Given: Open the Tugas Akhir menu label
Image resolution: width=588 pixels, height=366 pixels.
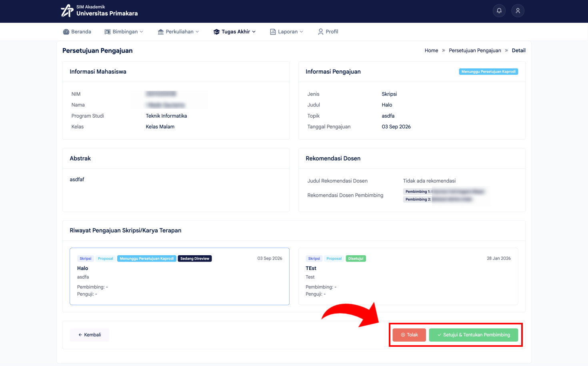Looking at the screenshot, I should coord(236,32).
